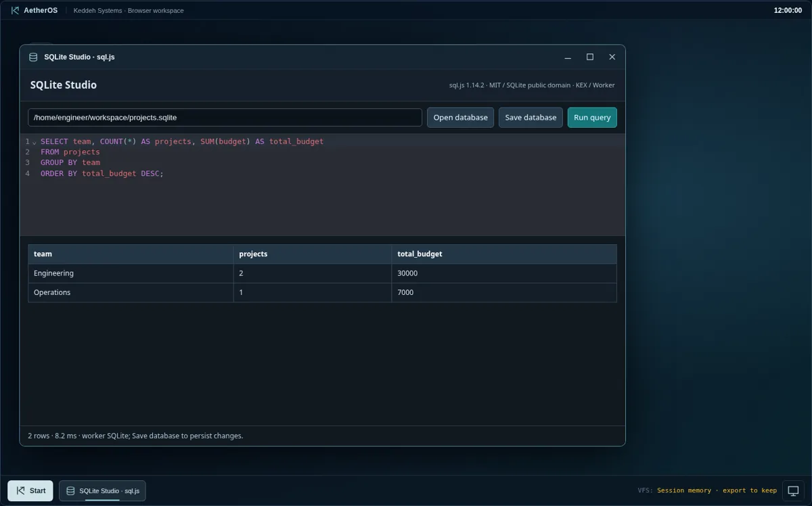Click the 'FROM projects' line in the editor
This screenshot has height=506, width=812.
click(x=70, y=152)
